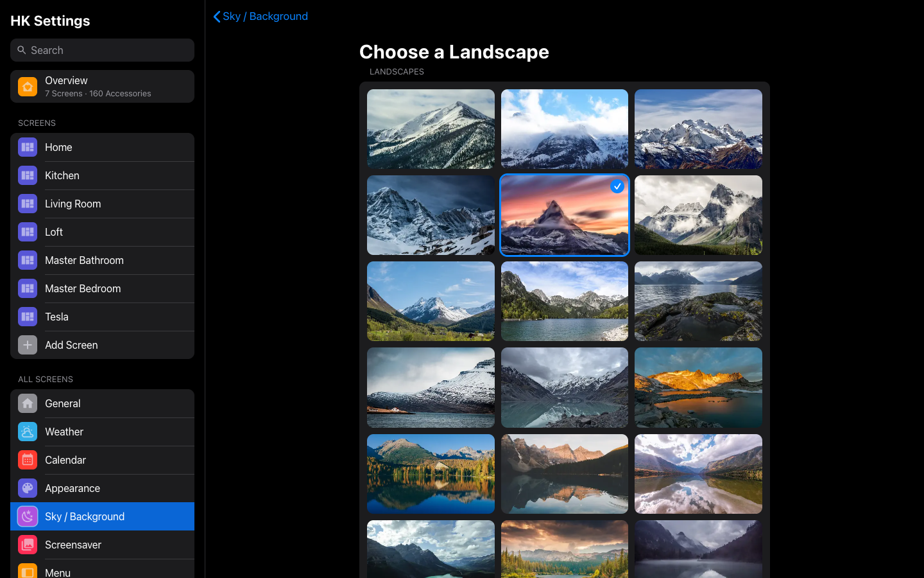Select Add Screen
The height and width of the screenshot is (578, 924).
[102, 345]
